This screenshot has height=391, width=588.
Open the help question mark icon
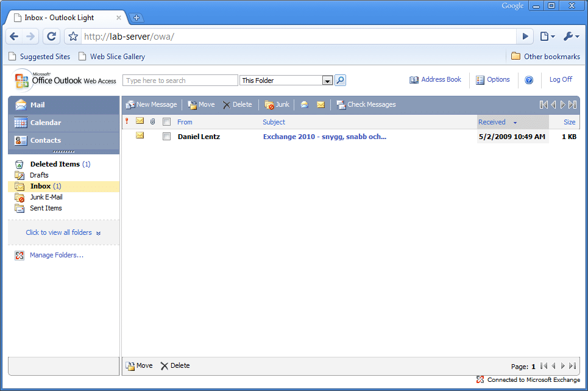click(x=529, y=80)
